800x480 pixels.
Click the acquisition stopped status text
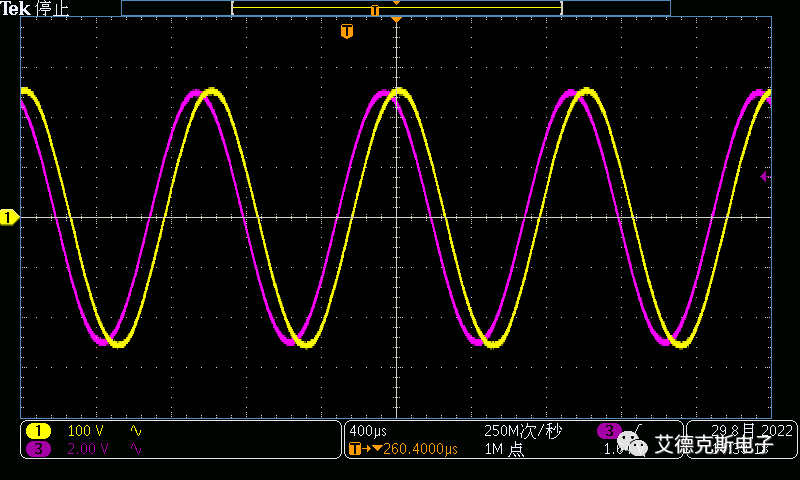tap(52, 9)
